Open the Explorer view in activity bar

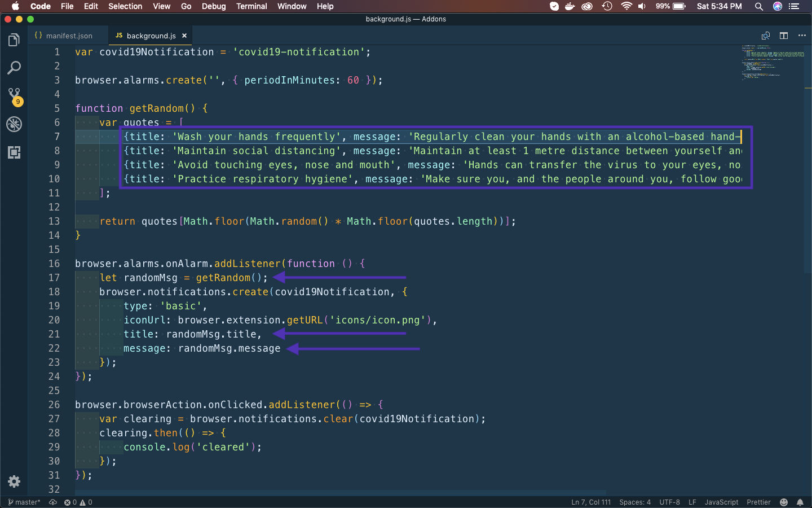tap(14, 40)
